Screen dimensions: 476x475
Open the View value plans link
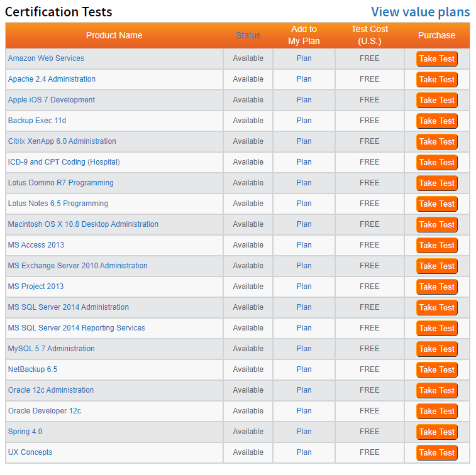(x=421, y=12)
